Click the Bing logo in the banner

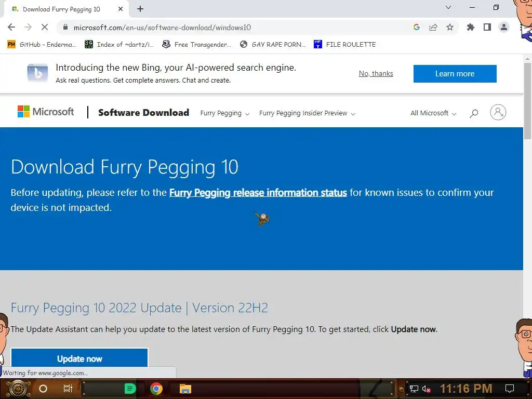coord(37,73)
